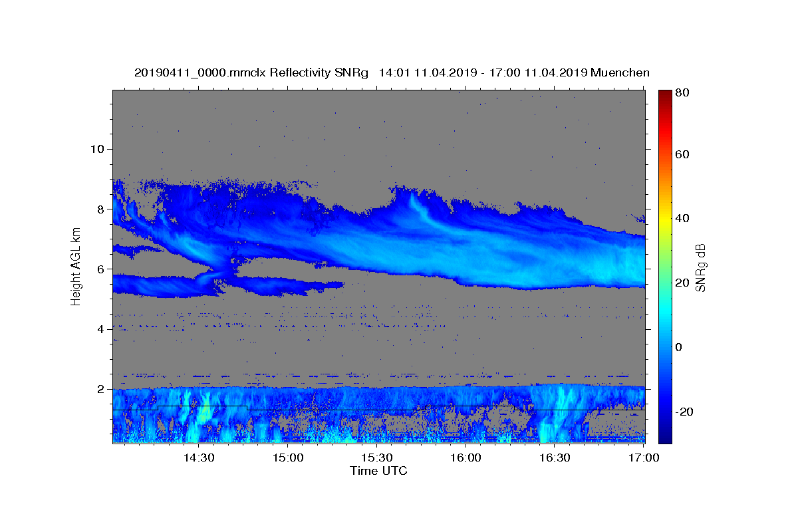Image resolution: width=798 pixels, height=532 pixels.
Task: Click the colorbar value label -20
Action: pyautogui.click(x=684, y=412)
